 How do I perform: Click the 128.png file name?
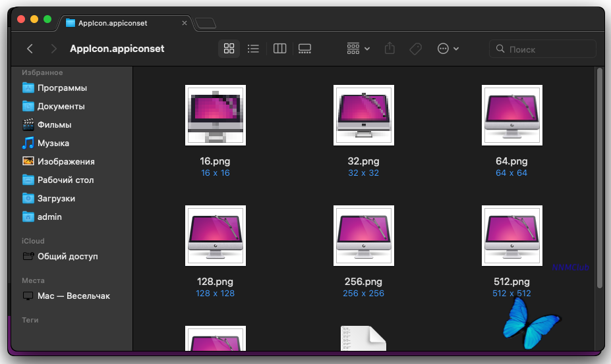pos(215,282)
